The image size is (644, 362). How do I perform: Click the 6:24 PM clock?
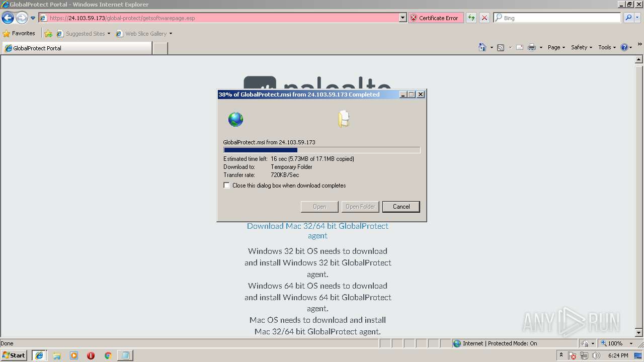point(618,355)
